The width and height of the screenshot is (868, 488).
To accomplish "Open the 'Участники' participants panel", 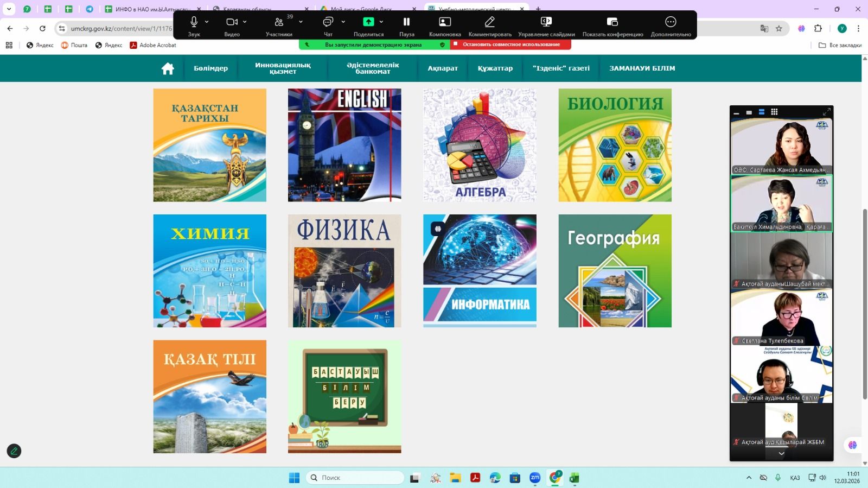I will point(279,22).
